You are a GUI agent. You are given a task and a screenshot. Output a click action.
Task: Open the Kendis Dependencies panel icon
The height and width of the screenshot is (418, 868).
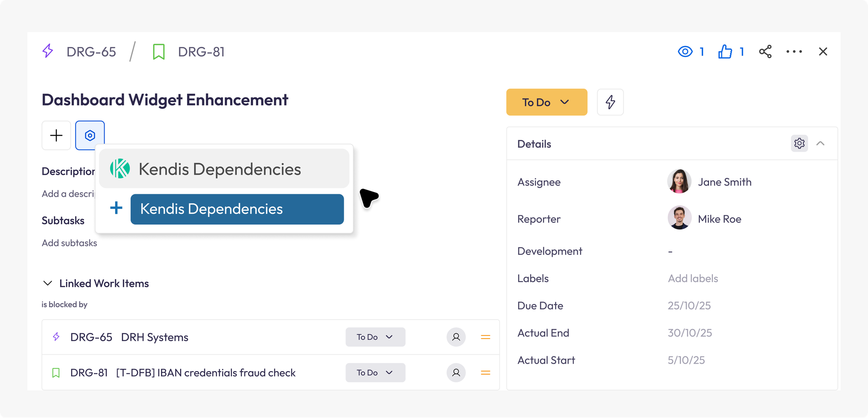121,169
